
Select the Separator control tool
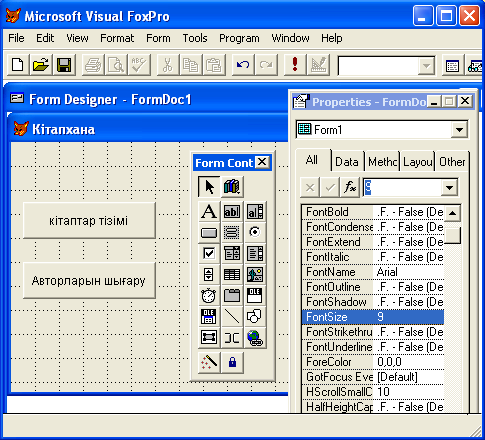click(232, 338)
